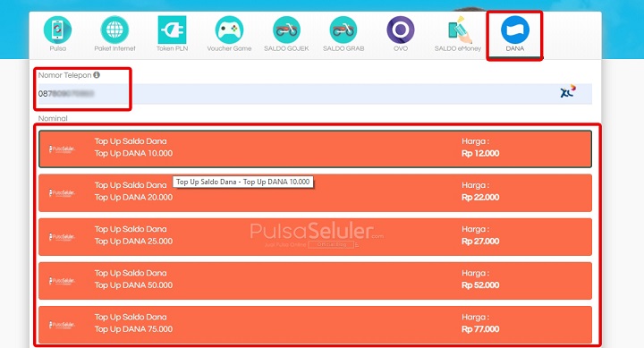Click the Nominal label
Image resolution: width=644 pixels, height=348 pixels.
pos(53,118)
